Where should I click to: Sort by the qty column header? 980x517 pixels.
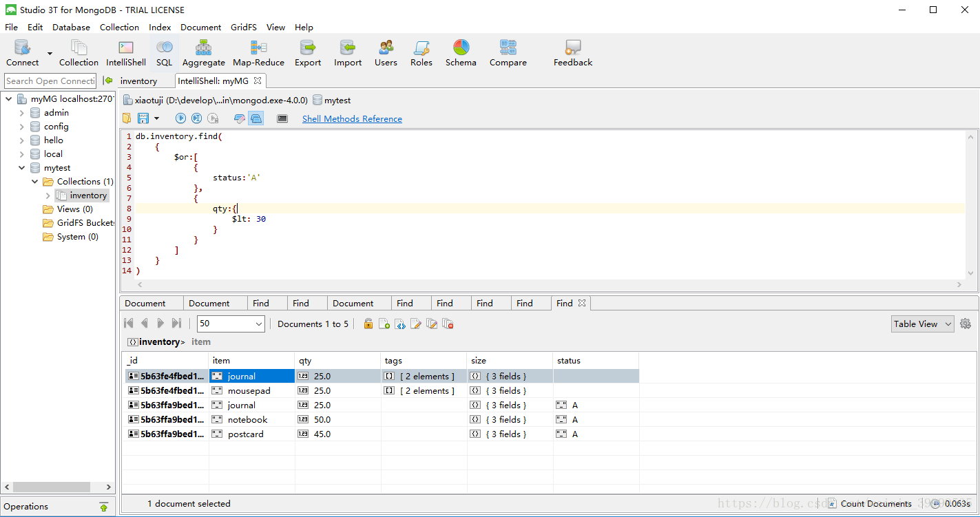coord(338,361)
